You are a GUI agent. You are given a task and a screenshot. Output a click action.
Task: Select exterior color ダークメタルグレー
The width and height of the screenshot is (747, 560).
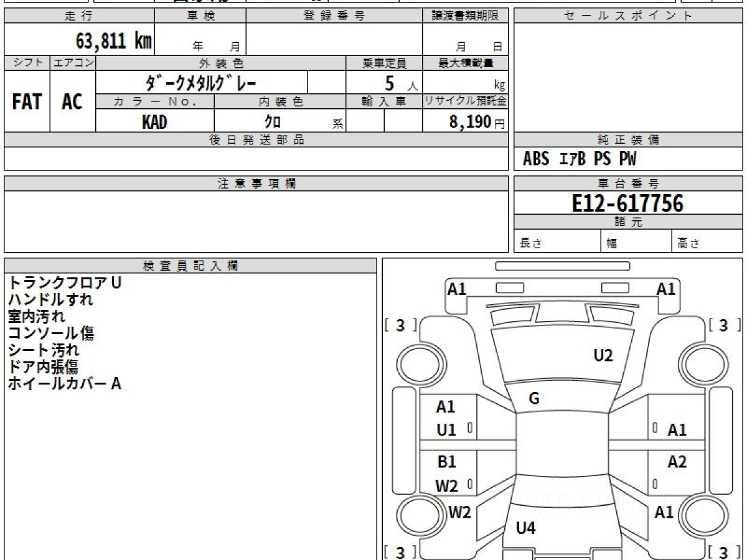click(x=201, y=82)
